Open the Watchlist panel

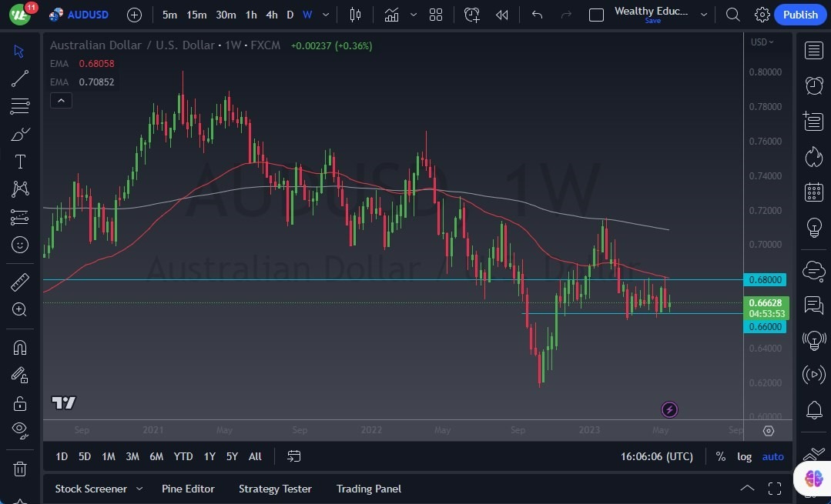[813, 50]
